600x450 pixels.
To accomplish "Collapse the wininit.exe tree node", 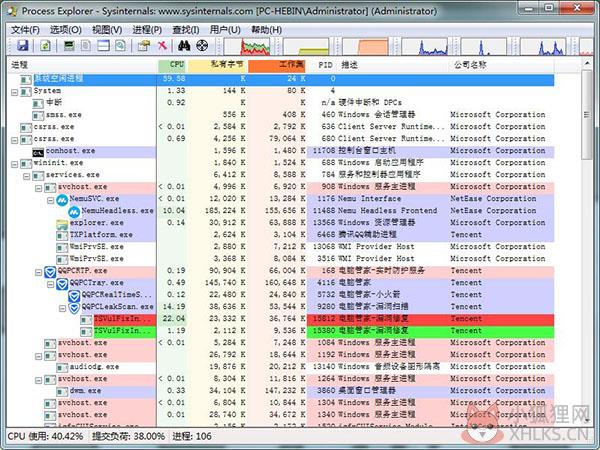I will [14, 164].
